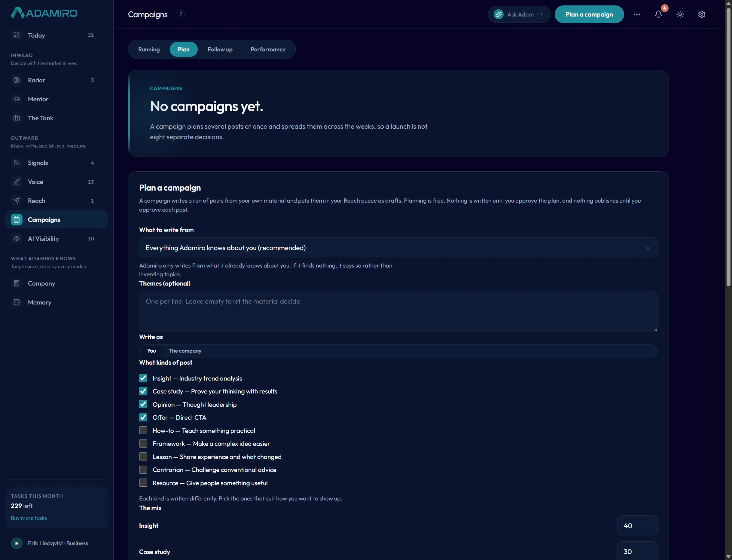Open Mentor in the sidebar
The width and height of the screenshot is (732, 560).
coord(56,99)
